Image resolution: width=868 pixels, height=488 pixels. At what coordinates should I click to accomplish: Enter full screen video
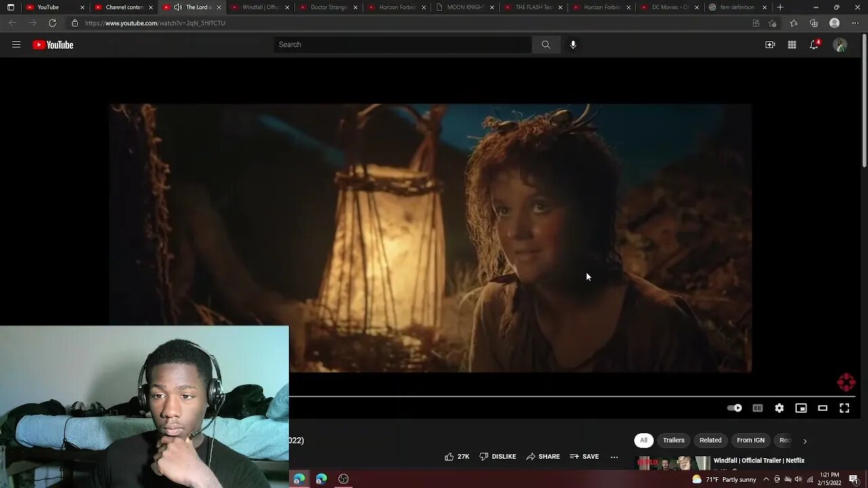(x=844, y=408)
